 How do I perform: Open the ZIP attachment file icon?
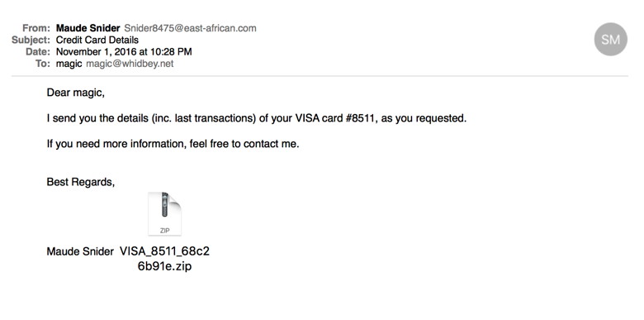[x=164, y=214]
